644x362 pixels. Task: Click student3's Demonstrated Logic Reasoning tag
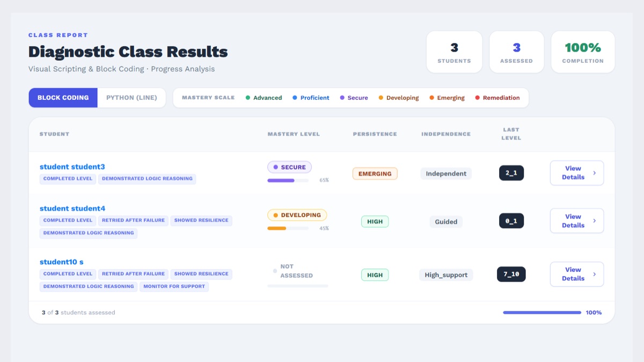(x=147, y=179)
